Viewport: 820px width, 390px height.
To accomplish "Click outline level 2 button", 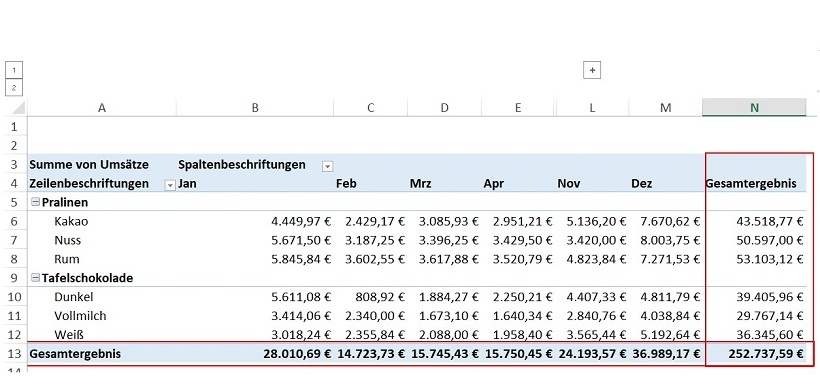I will pos(14,87).
